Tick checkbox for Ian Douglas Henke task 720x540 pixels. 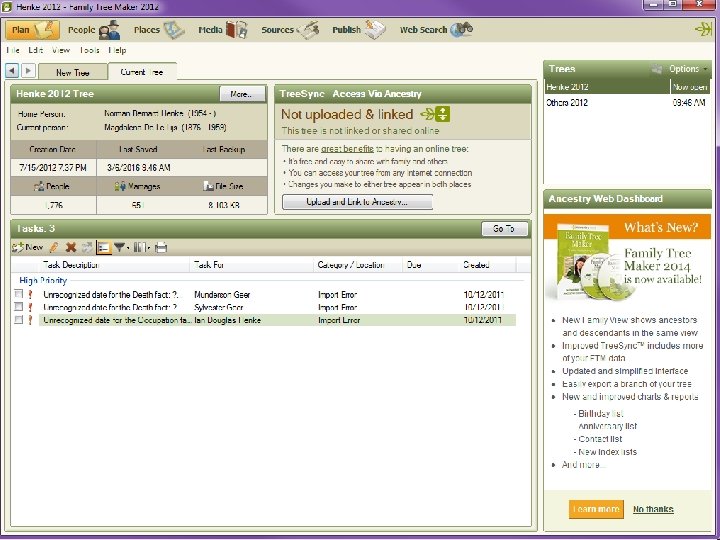tap(18, 320)
